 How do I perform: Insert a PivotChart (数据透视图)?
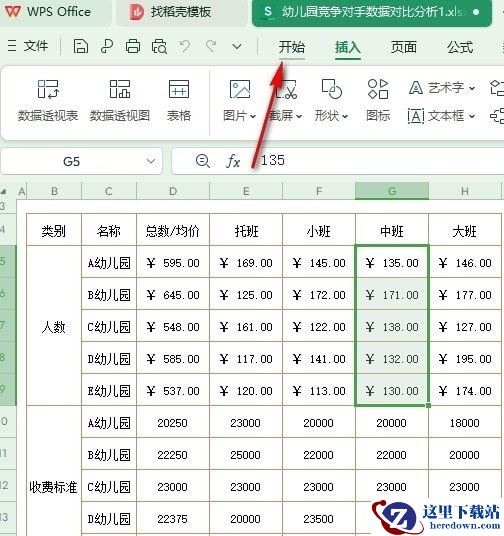tap(120, 100)
